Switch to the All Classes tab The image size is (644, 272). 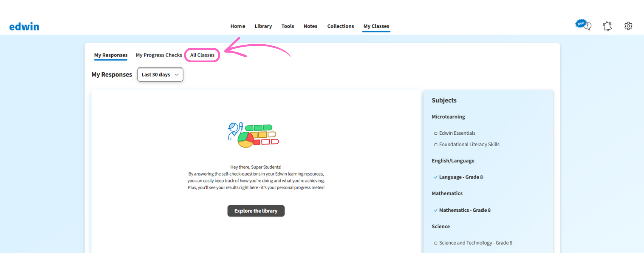coord(202,55)
